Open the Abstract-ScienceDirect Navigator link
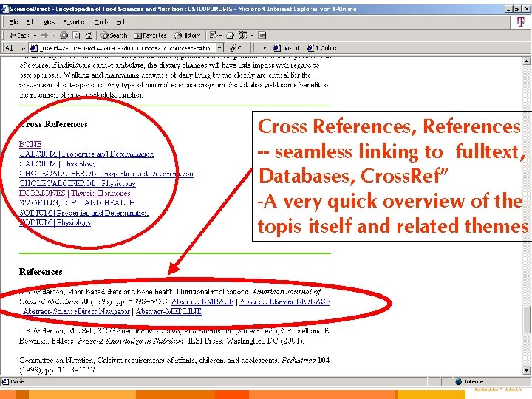 point(76,311)
